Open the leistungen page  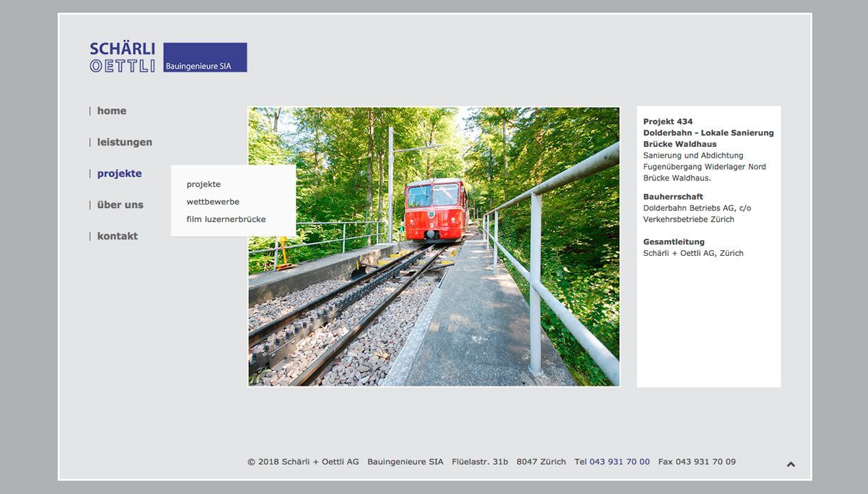(x=125, y=141)
